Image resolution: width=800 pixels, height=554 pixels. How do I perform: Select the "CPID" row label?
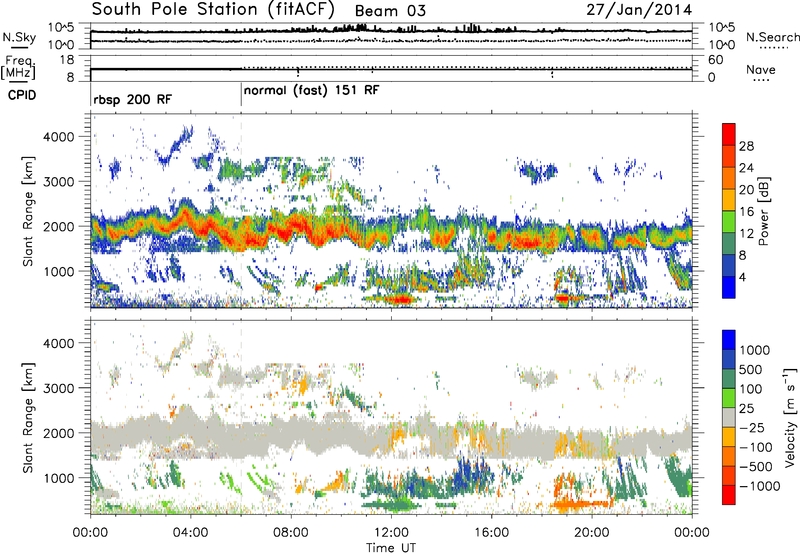click(x=22, y=95)
